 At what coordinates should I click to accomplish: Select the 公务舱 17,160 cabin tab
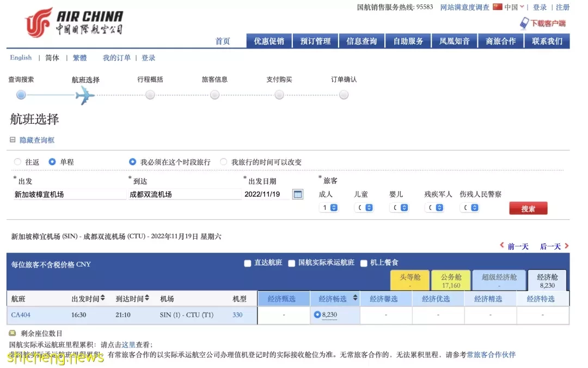point(451,281)
